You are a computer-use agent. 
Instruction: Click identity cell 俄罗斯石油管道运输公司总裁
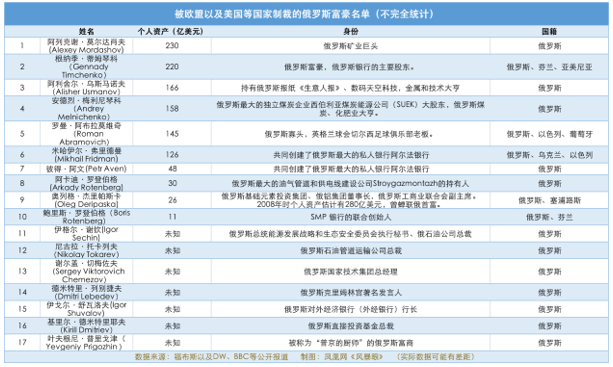[x=350, y=251]
